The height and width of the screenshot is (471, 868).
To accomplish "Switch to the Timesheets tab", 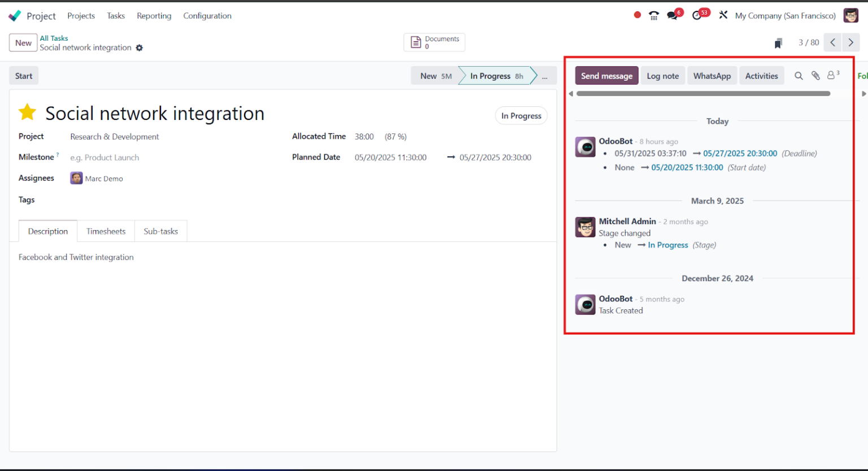I will pos(106,231).
